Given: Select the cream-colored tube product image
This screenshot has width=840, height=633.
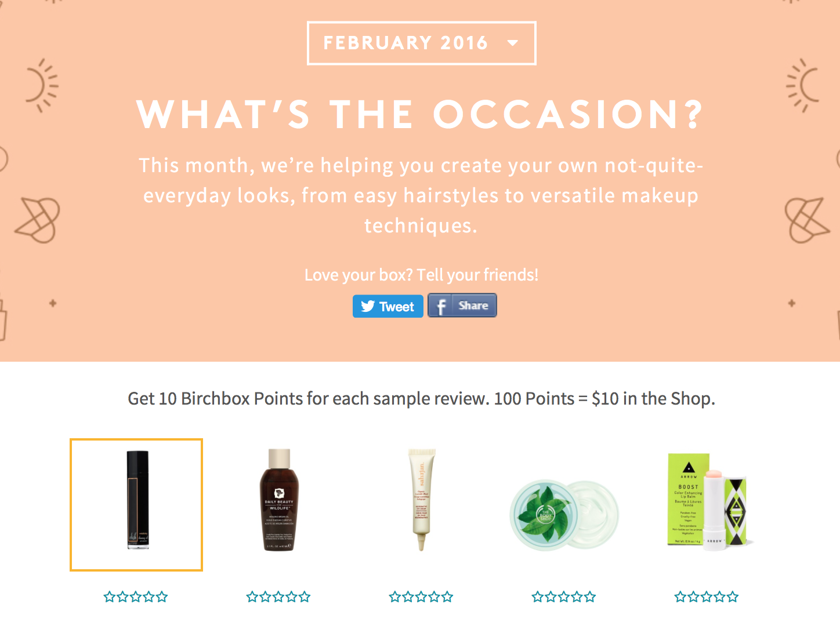Looking at the screenshot, I should [422, 500].
